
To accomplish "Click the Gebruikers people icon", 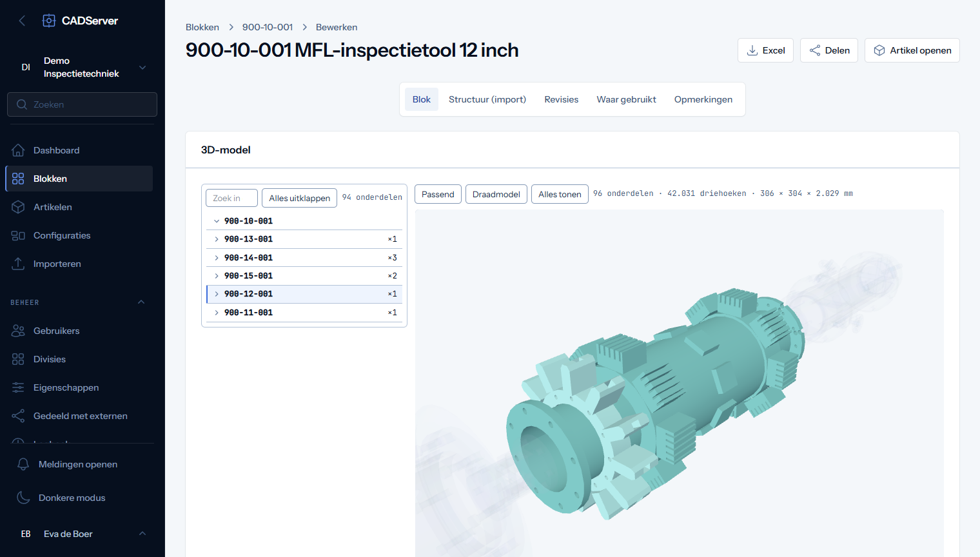I will click(x=18, y=331).
